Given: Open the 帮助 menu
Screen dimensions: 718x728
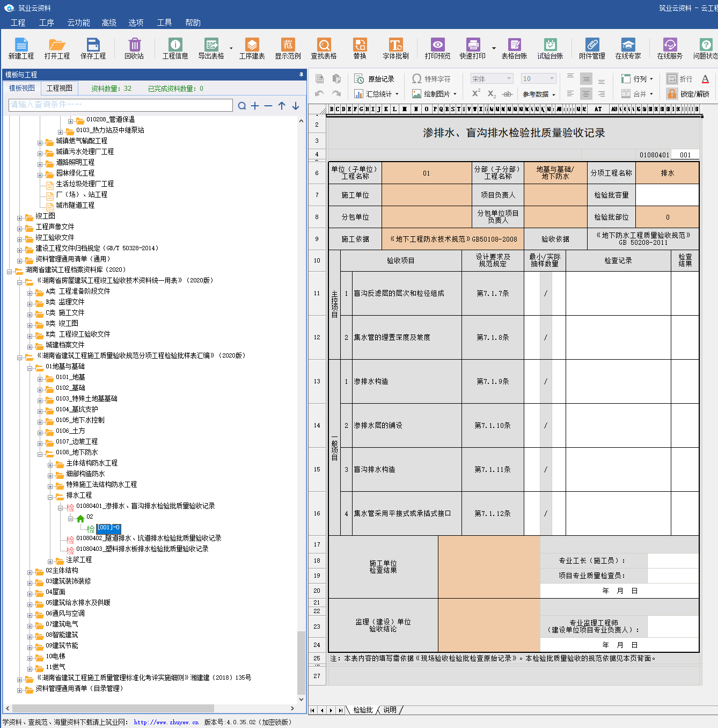Looking at the screenshot, I should point(193,23).
